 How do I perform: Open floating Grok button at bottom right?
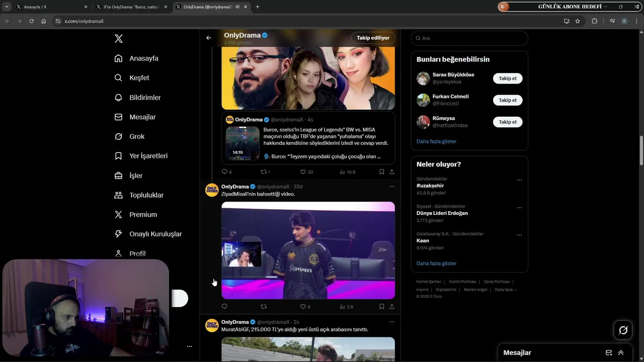[623, 330]
